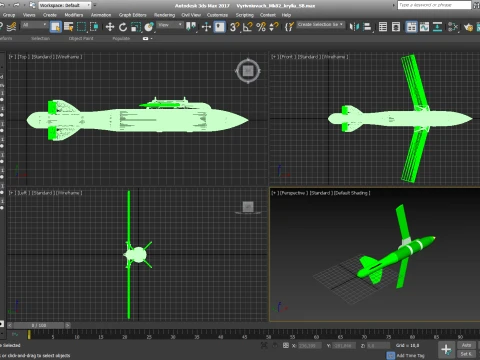This screenshot has width=480, height=360.
Task: Activate the Select and Place tool
Action: pyautogui.click(x=149, y=27)
